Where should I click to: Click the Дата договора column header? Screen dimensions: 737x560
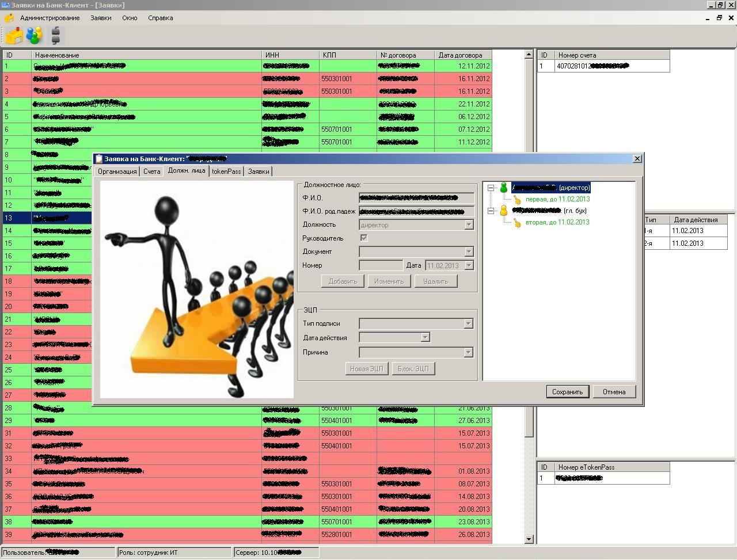point(464,55)
